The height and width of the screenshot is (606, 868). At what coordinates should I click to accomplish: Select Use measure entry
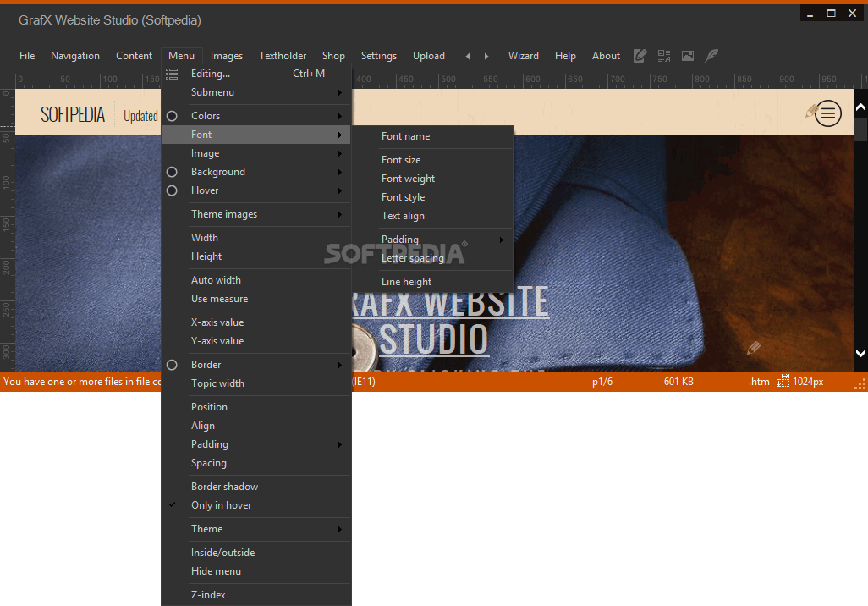point(257,299)
